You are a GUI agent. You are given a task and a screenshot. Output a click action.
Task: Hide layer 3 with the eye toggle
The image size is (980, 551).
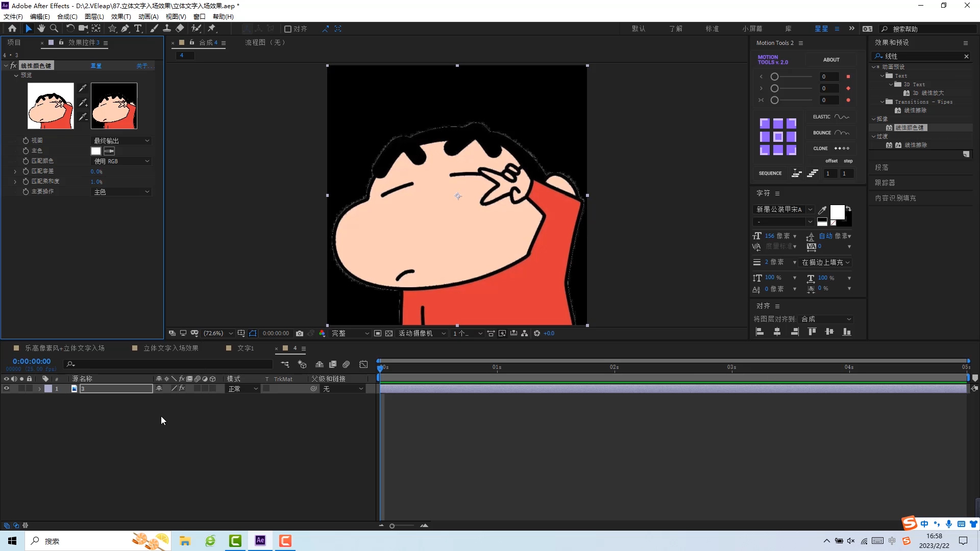click(x=7, y=389)
